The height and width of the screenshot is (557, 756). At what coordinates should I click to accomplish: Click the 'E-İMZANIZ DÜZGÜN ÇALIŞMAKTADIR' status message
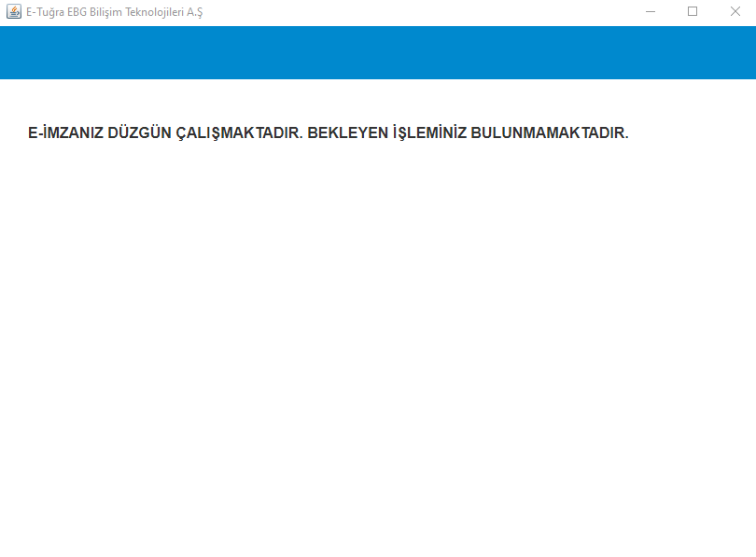pyautogui.click(x=165, y=133)
